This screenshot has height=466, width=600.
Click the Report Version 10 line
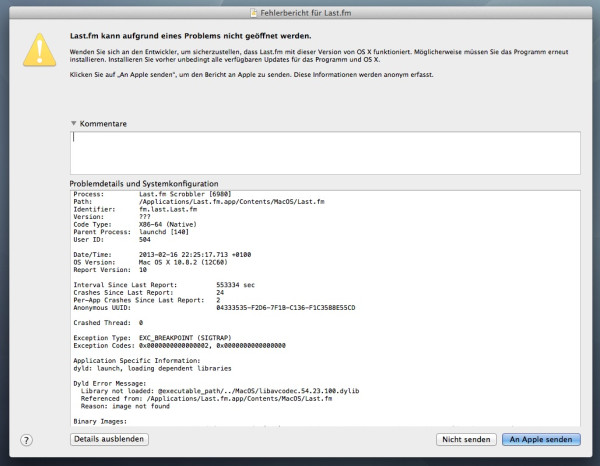point(110,270)
